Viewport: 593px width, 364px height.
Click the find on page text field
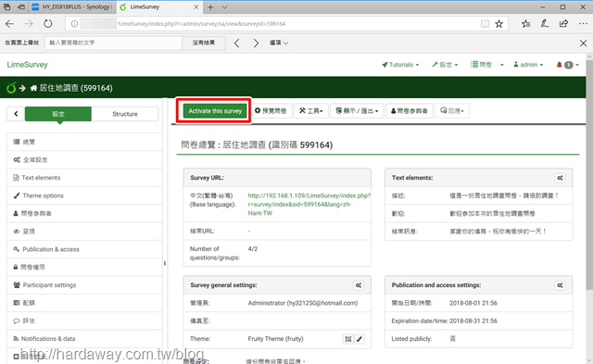[x=113, y=43]
